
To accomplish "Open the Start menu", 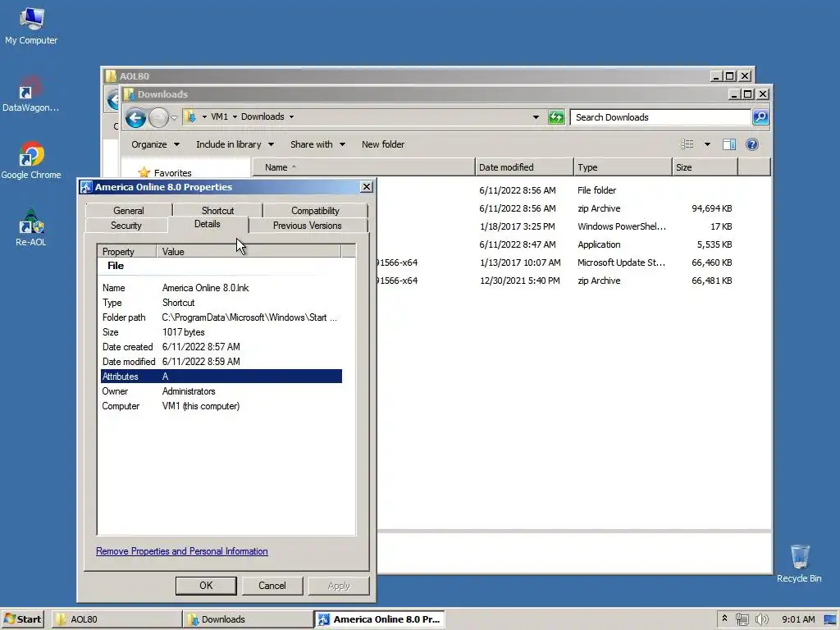I will (22, 619).
